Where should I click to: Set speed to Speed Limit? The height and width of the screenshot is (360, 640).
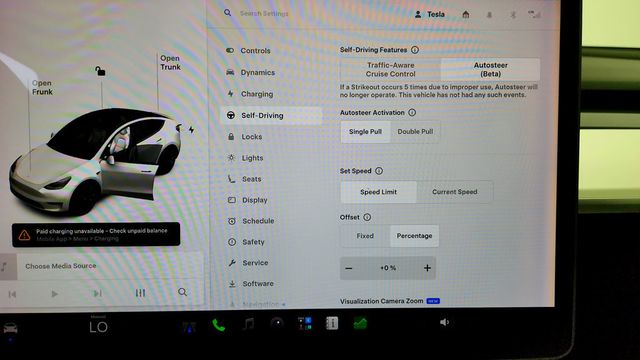coord(378,192)
